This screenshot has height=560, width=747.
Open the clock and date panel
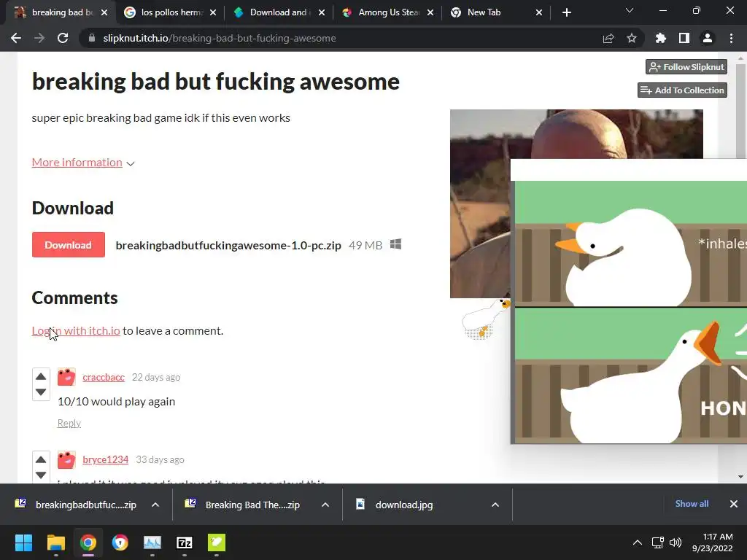tap(713, 542)
